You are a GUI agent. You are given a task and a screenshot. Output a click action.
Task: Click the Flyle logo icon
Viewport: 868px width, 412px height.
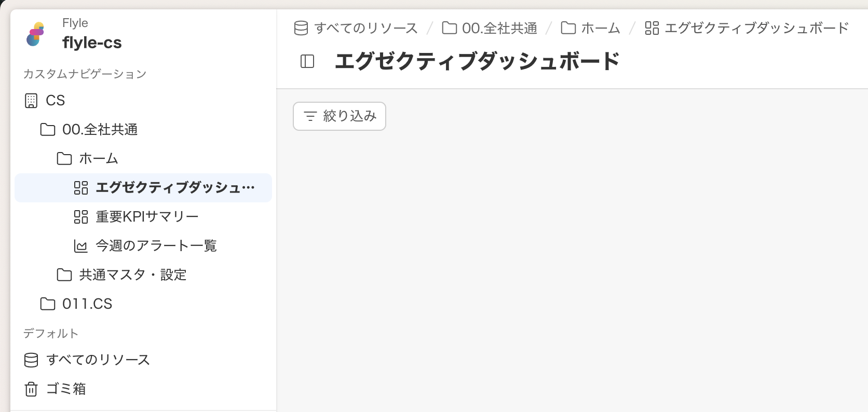coord(35,34)
